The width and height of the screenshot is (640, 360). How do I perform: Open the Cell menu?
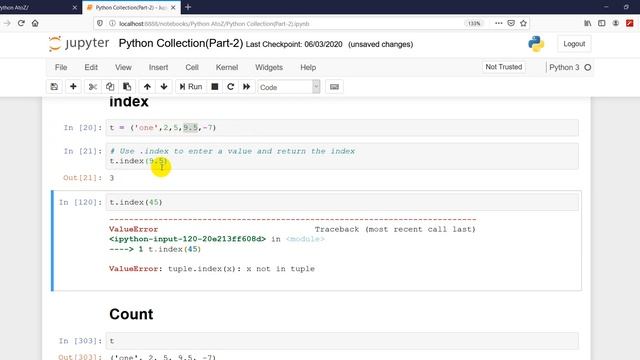192,67
